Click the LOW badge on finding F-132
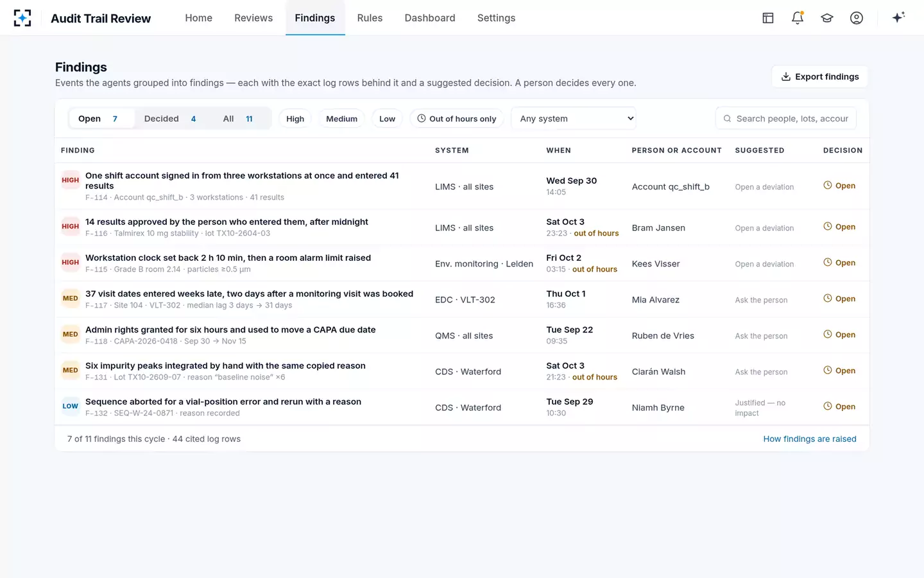The height and width of the screenshot is (578, 924). coord(71,407)
